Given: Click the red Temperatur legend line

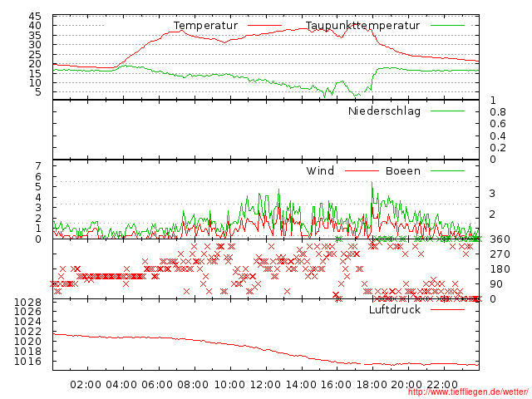Looking at the screenshot, I should (264, 26).
